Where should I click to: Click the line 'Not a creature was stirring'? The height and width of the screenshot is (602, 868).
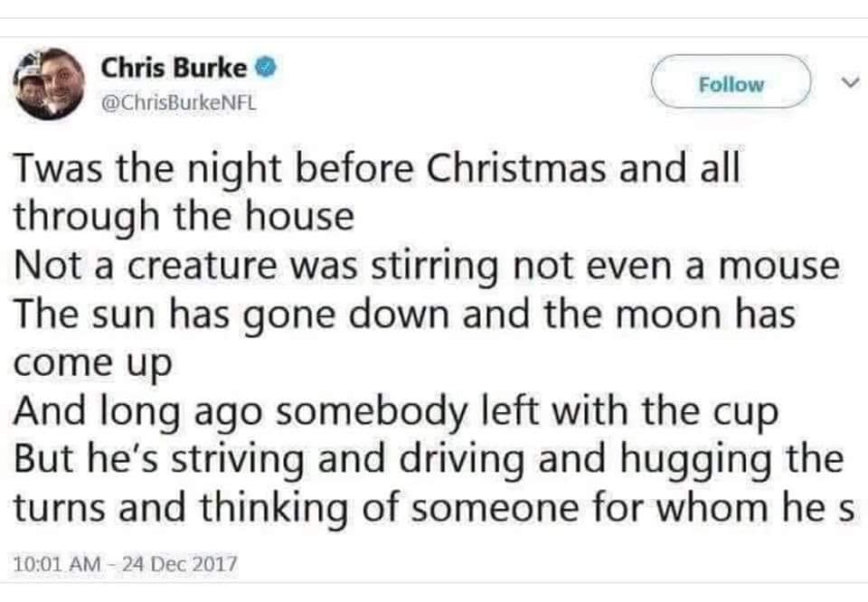[427, 267]
